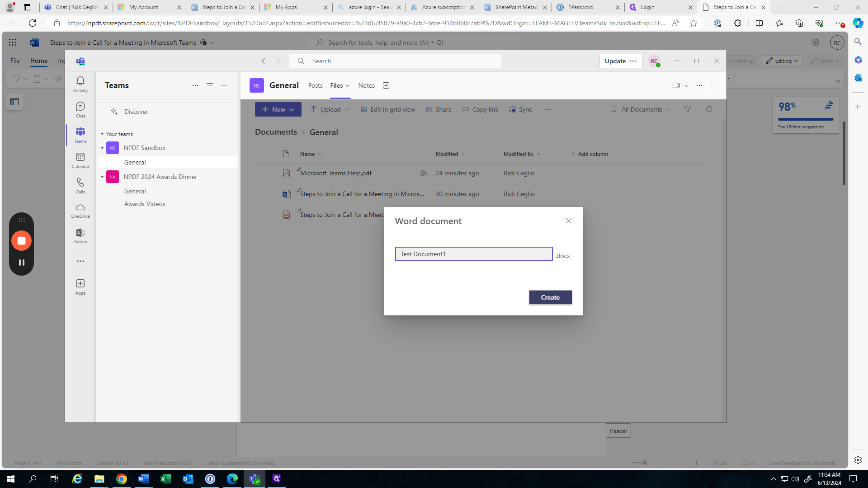
Task: Click the Teams search box
Action: (396, 61)
